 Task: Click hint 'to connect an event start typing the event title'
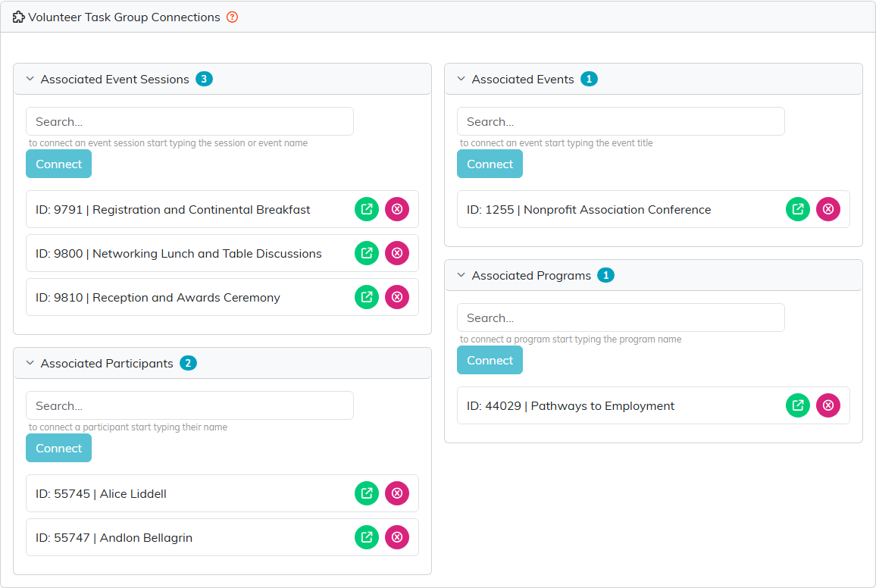click(x=556, y=143)
